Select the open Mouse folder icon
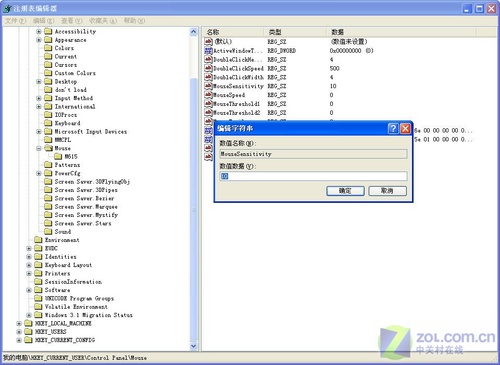 coord(49,148)
